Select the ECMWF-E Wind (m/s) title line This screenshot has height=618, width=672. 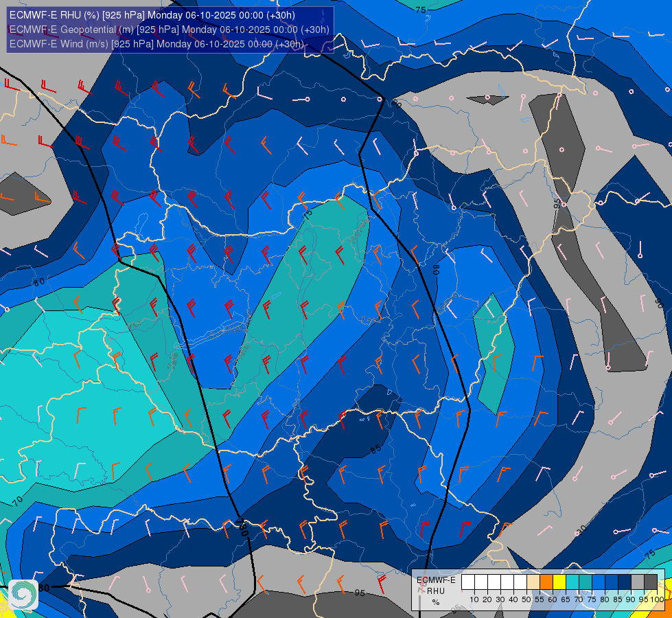[x=157, y=44]
